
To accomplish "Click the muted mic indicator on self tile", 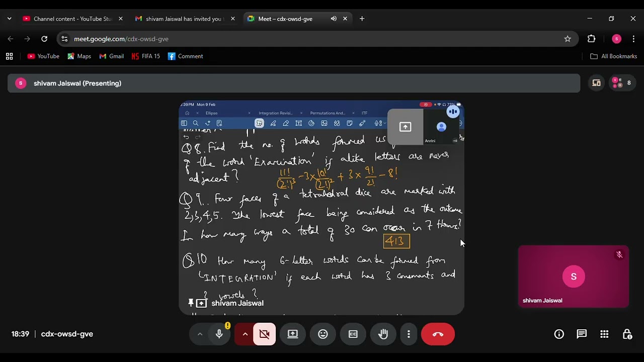I will (x=619, y=255).
